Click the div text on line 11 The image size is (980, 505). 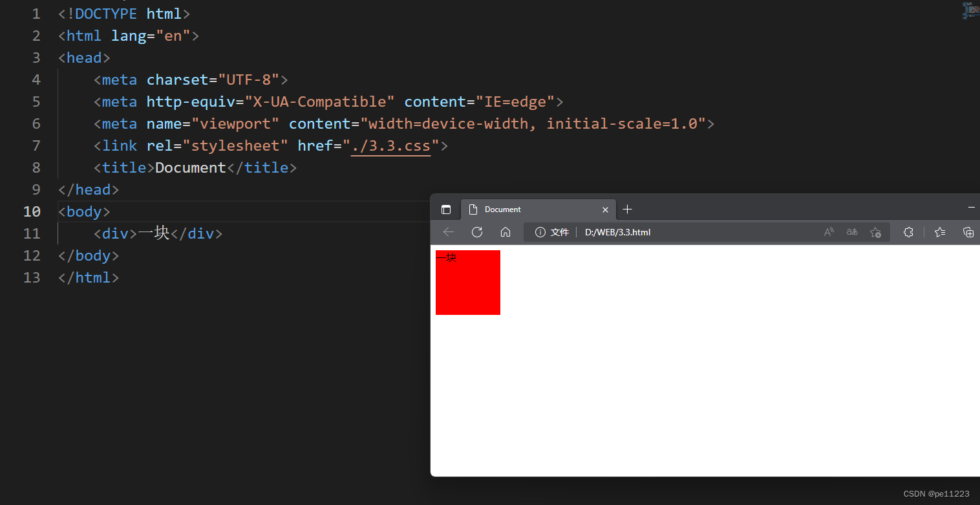(154, 233)
